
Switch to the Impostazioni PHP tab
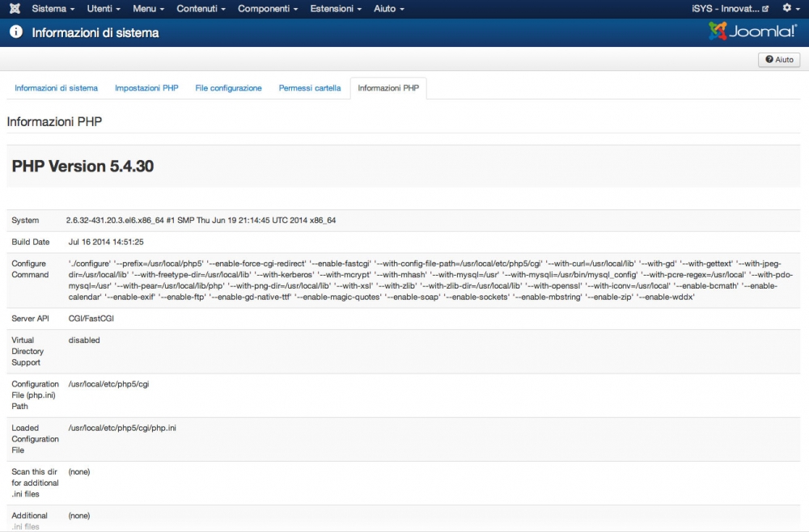coord(146,88)
